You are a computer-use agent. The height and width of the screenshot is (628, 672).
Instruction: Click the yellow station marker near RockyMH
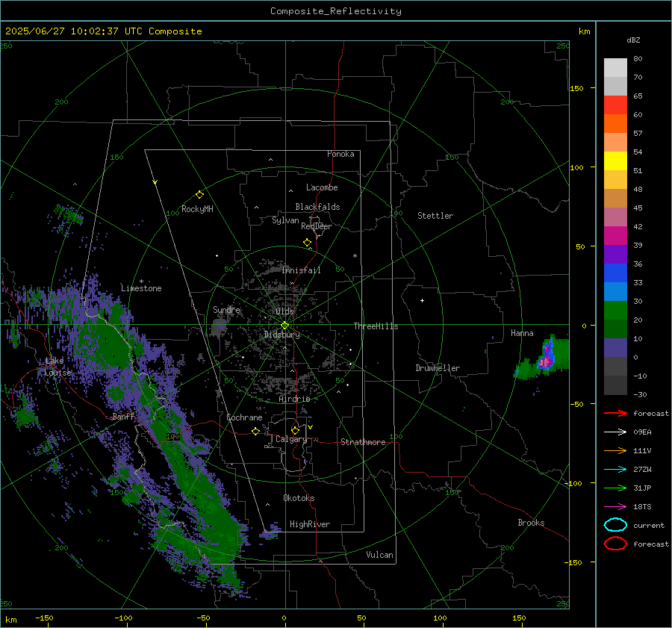click(199, 195)
